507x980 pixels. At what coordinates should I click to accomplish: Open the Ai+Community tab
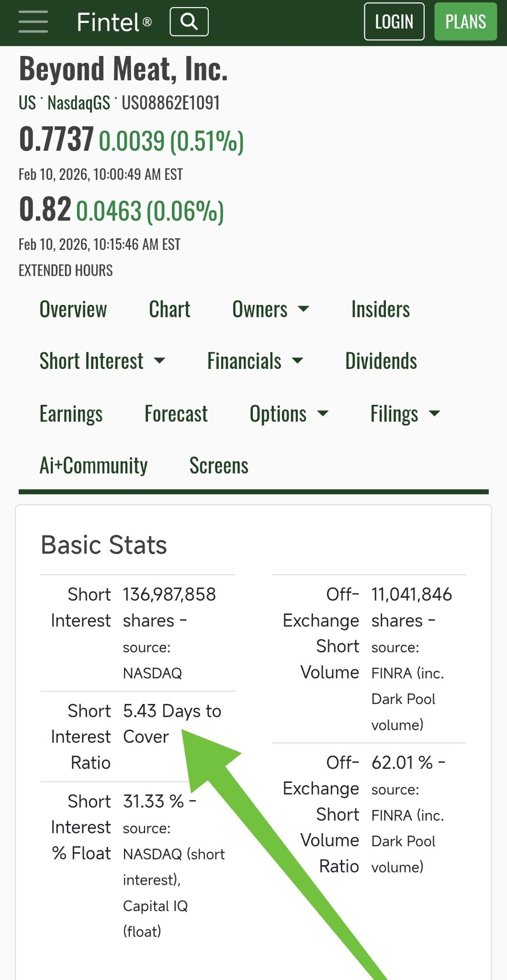(x=93, y=466)
